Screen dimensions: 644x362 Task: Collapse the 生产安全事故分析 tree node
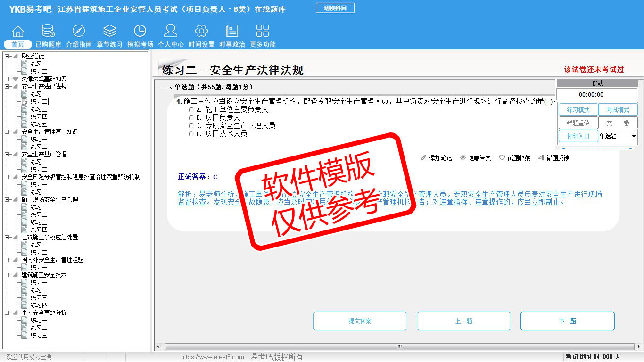coord(7,313)
